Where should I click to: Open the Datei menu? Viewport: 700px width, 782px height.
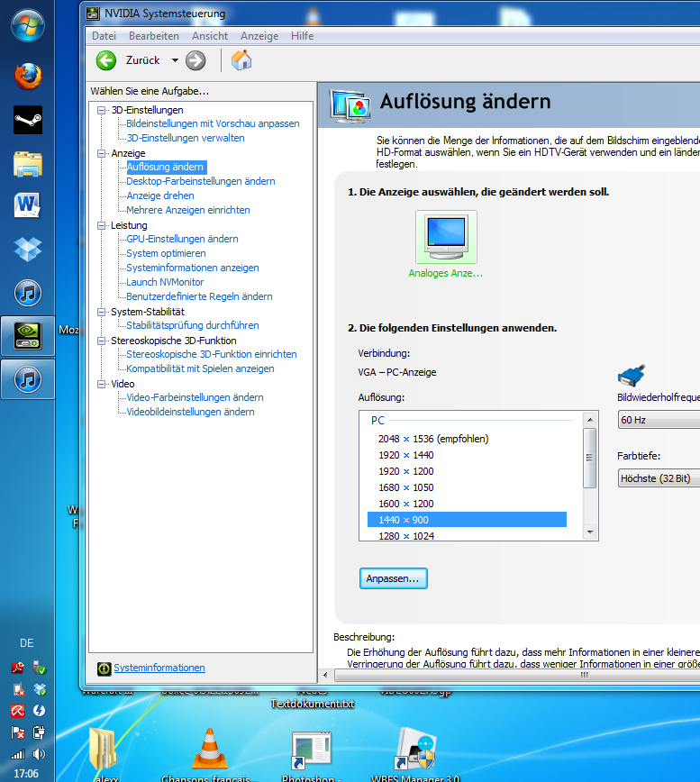click(104, 36)
